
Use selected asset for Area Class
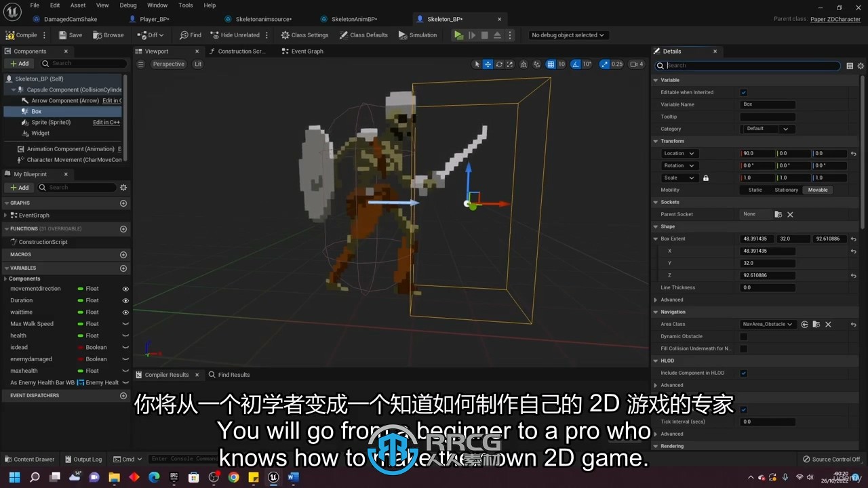[x=804, y=324]
